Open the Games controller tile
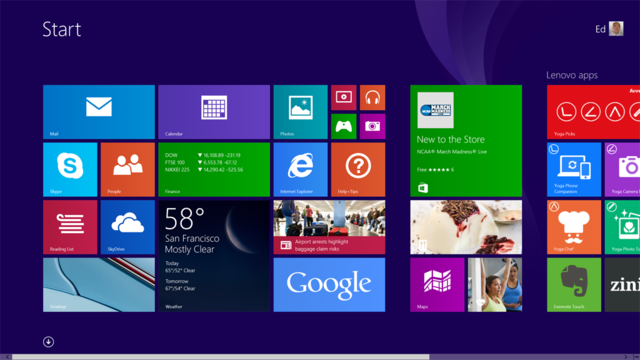640x360 pixels. point(344,127)
